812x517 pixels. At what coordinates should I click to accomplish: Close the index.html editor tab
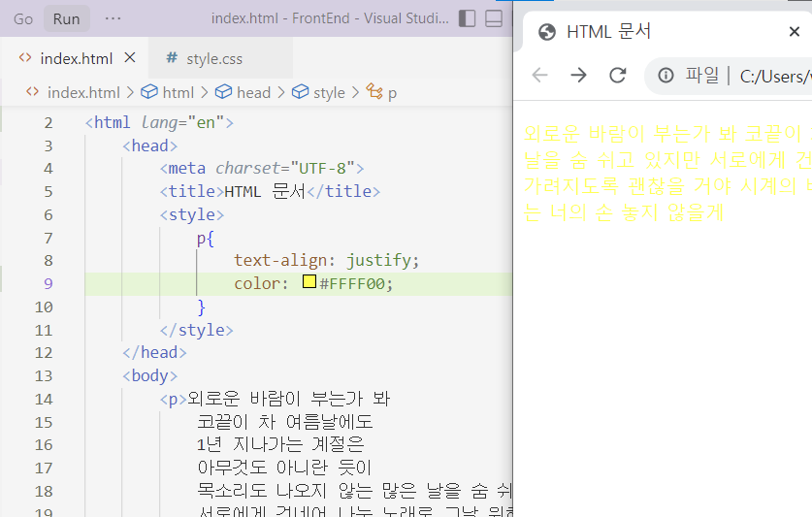[x=130, y=57]
